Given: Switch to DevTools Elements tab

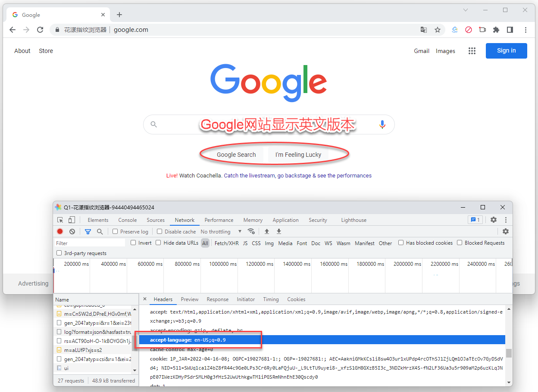Looking at the screenshot, I should tap(98, 220).
